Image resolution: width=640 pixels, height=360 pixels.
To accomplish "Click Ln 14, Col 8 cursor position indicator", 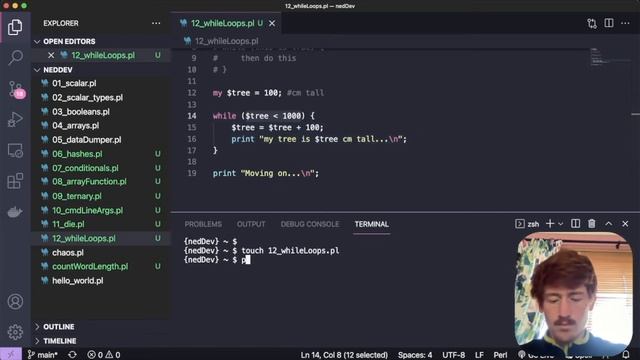I will tap(344, 355).
